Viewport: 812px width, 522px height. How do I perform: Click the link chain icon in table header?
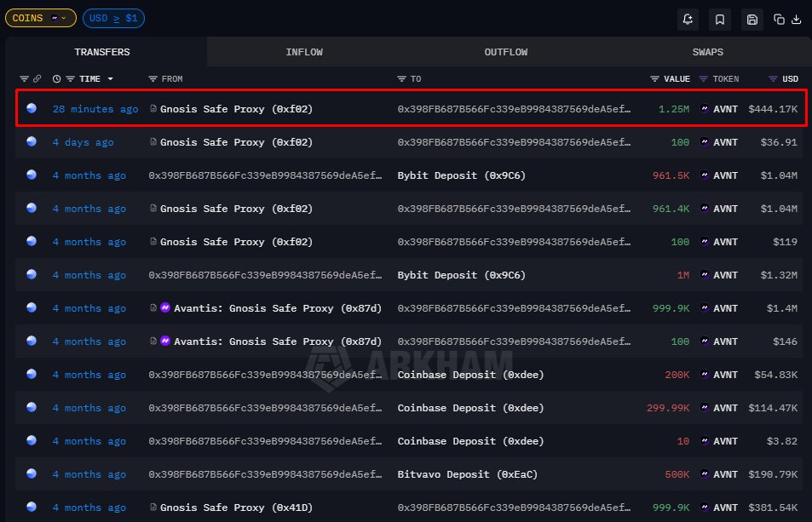tap(37, 79)
